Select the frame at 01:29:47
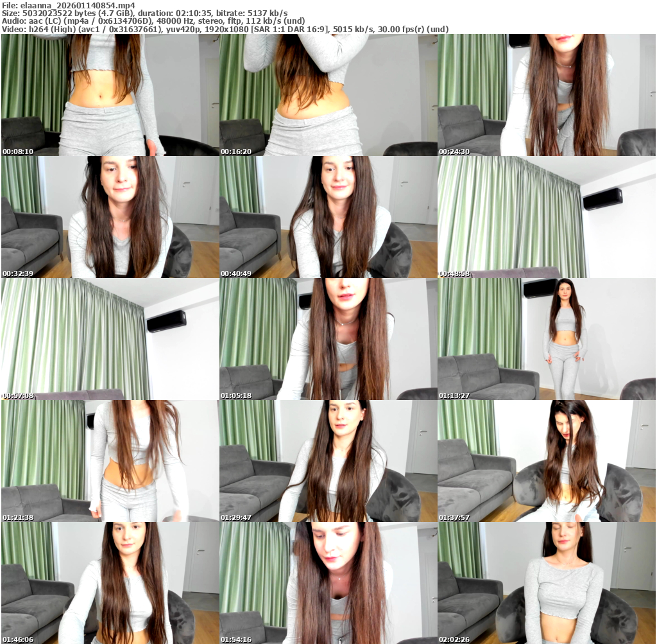This screenshot has height=644, width=657. point(328,461)
